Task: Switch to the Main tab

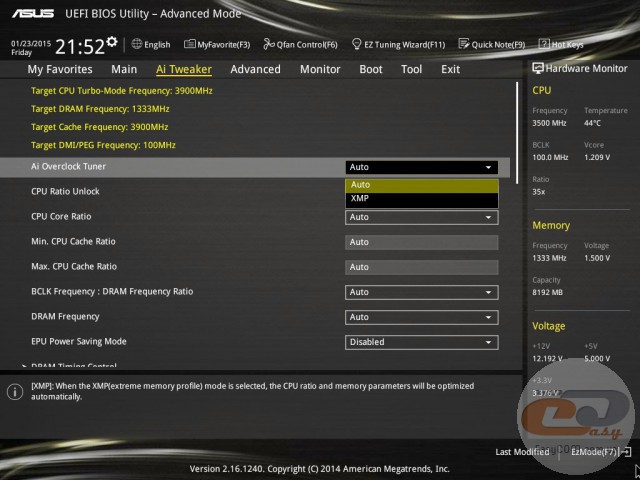Action: click(x=124, y=69)
